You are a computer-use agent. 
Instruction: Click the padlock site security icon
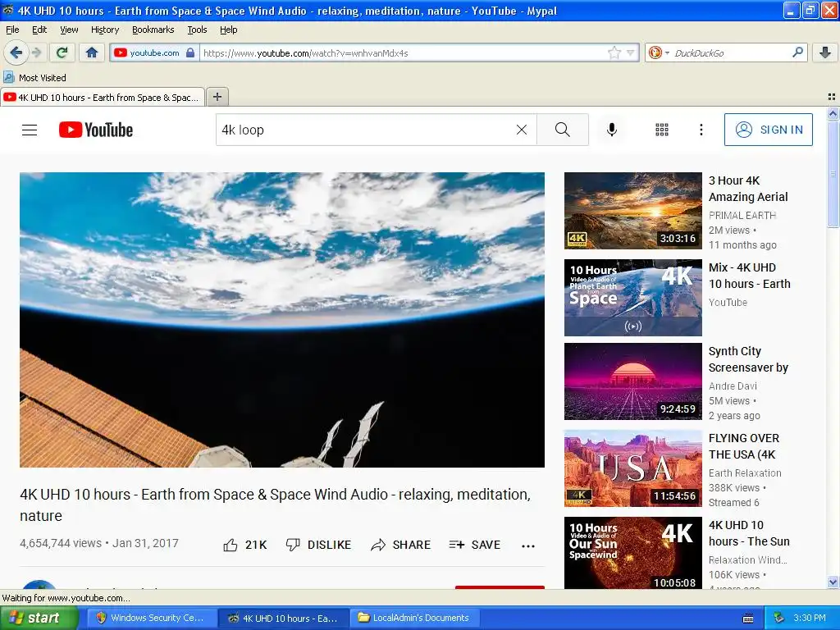pyautogui.click(x=190, y=53)
